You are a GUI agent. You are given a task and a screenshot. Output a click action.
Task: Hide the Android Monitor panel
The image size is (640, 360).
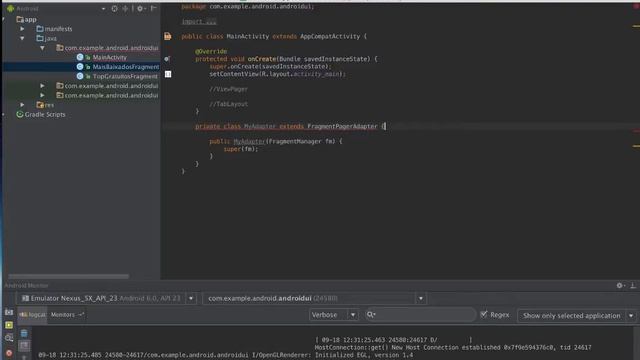pos(633,285)
